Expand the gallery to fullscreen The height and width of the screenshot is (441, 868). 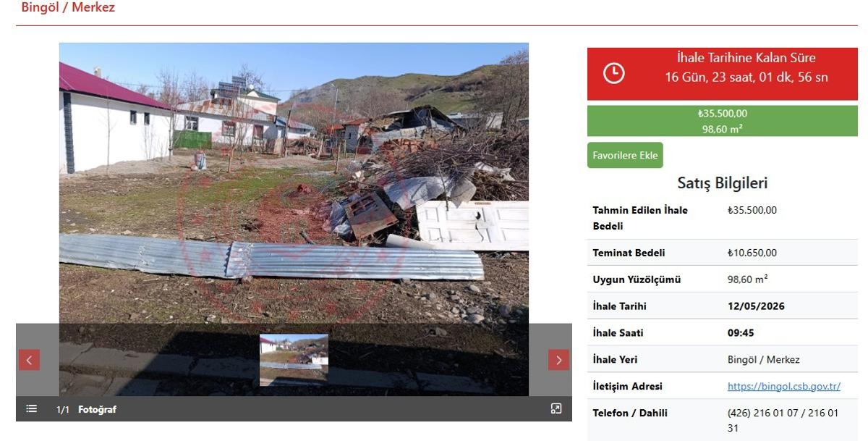pos(556,409)
